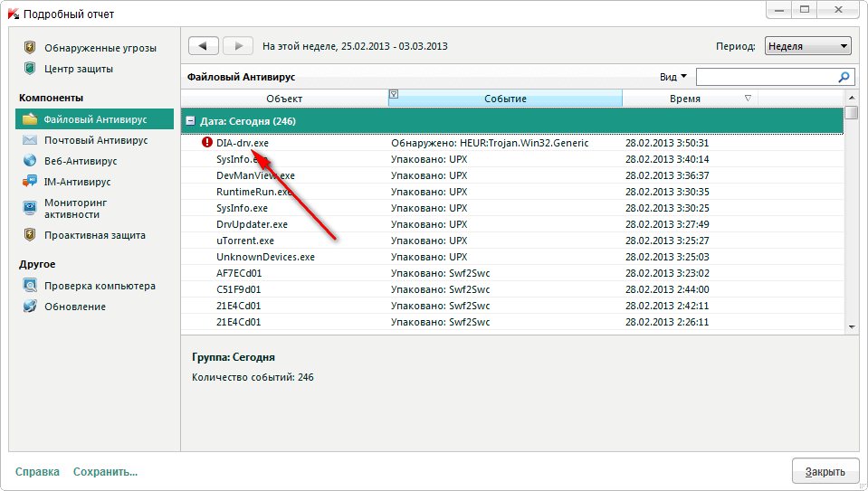
Task: Open Веб-Антивирус globe icon
Action: pyautogui.click(x=30, y=161)
